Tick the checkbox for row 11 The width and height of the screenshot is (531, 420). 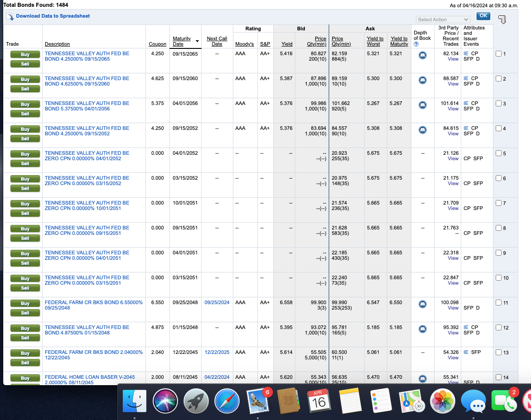click(x=498, y=303)
